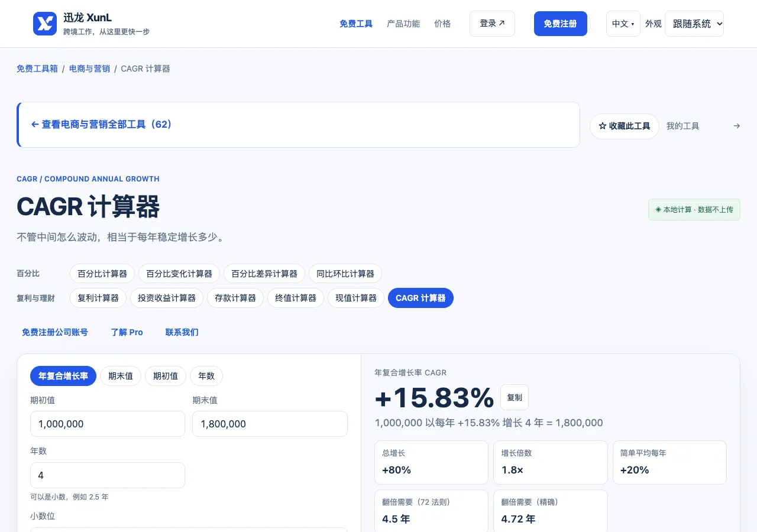Click the CAGR 计算器 page heading
This screenshot has height=532, width=757.
[88, 207]
